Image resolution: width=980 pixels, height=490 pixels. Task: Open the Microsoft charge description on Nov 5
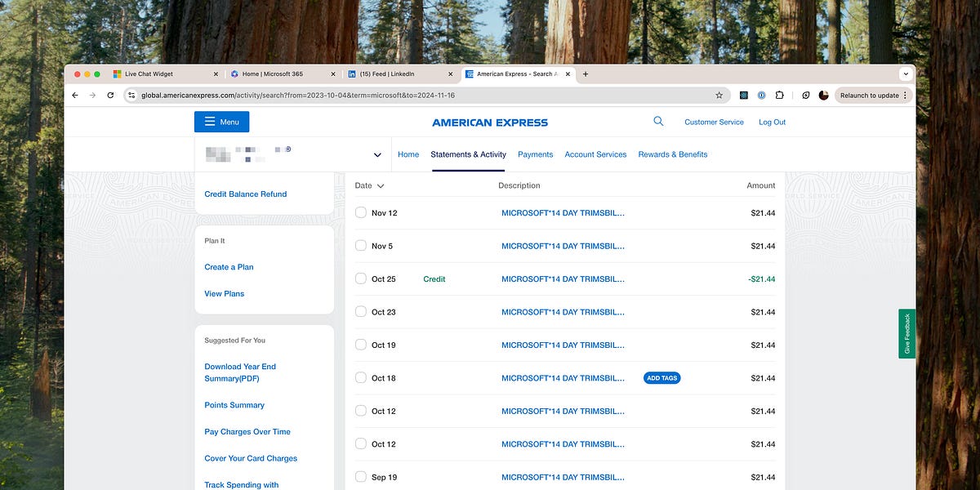563,246
